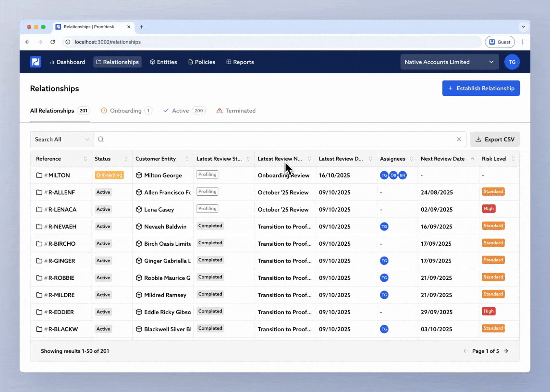Viewport: 550px width, 392px height.
Task: Go to next page arrow
Action: (506, 351)
